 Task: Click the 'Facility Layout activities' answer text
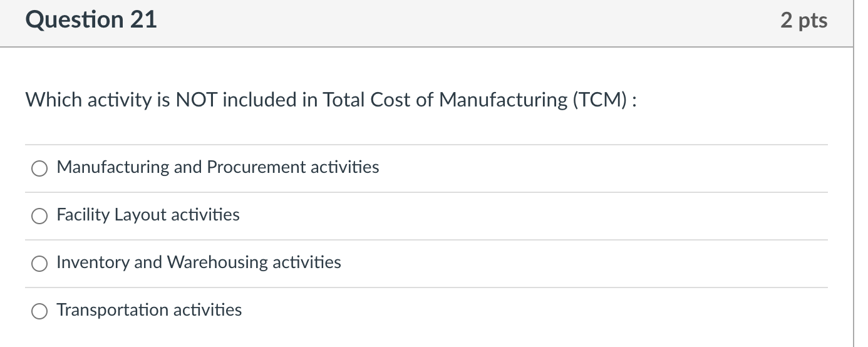click(148, 215)
